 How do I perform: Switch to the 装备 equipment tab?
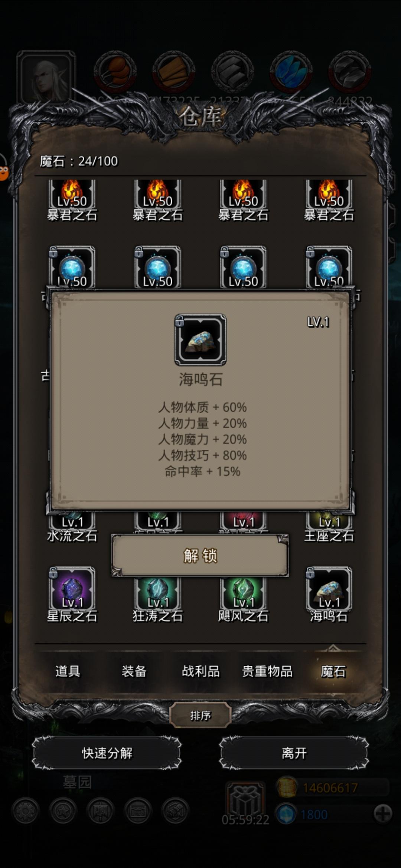pyautogui.click(x=134, y=671)
